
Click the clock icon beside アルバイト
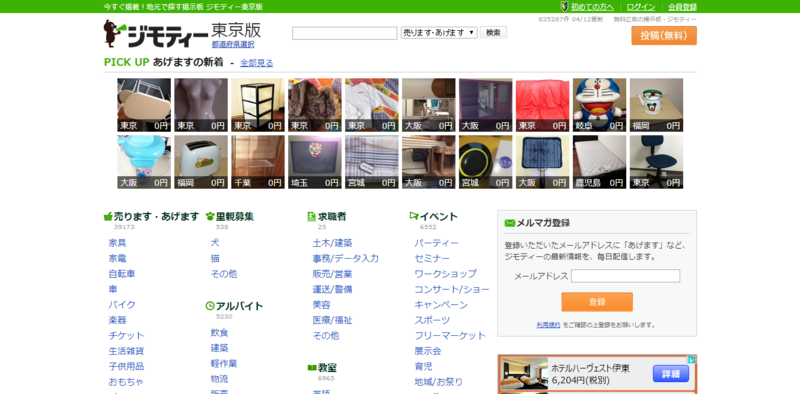pos(210,306)
